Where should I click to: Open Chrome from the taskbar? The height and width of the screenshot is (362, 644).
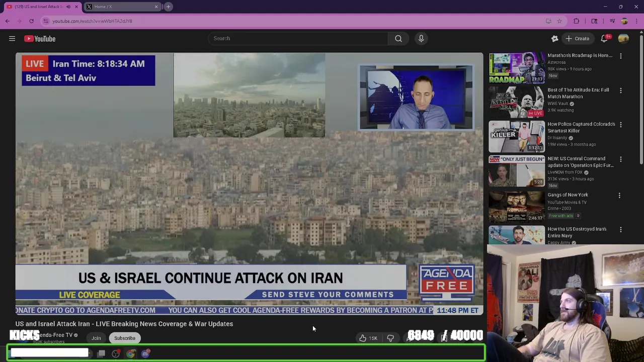(130, 354)
